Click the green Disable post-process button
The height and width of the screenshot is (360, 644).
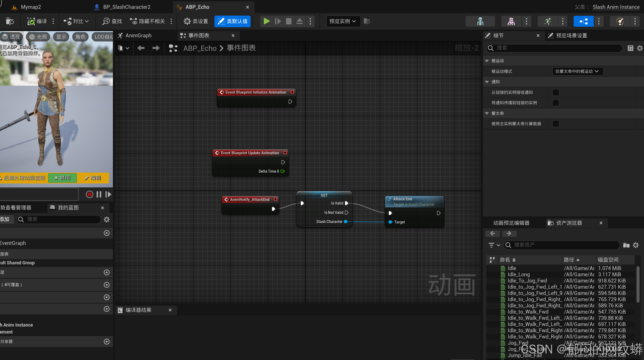click(x=62, y=178)
